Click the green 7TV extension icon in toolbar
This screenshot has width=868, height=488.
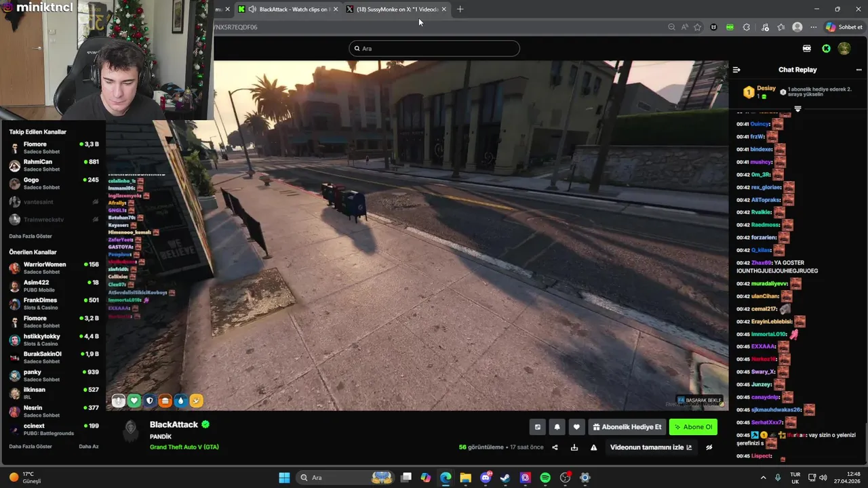point(730,27)
